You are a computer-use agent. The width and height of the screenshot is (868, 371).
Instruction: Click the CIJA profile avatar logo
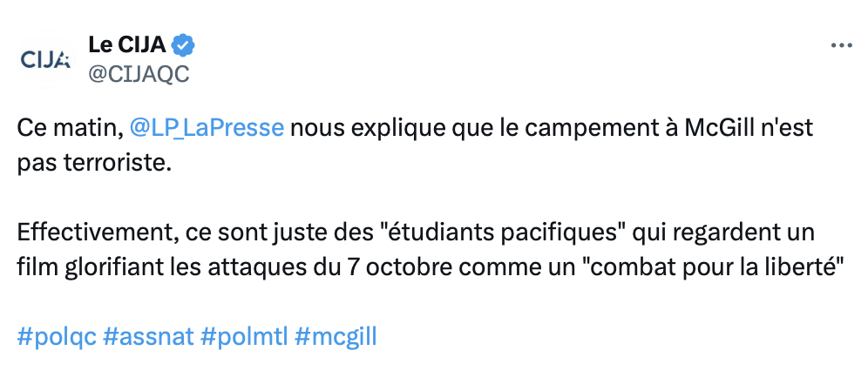coord(46,58)
